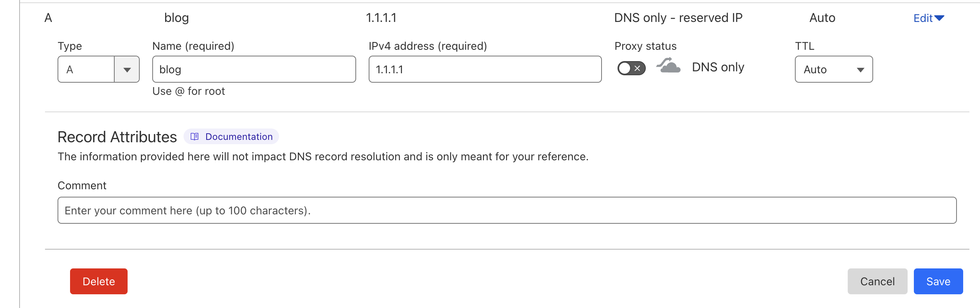The image size is (980, 308).
Task: Click the grey proxy cloud icon
Action: click(x=668, y=66)
